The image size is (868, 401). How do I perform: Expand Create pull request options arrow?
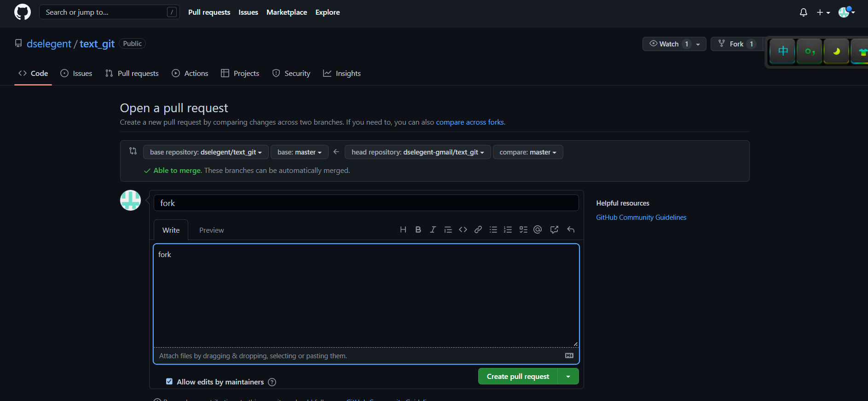click(x=568, y=376)
